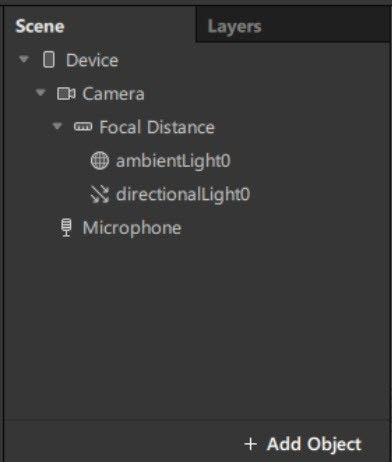The width and height of the screenshot is (392, 462).
Task: Select the Camera object label
Action: 113,94
